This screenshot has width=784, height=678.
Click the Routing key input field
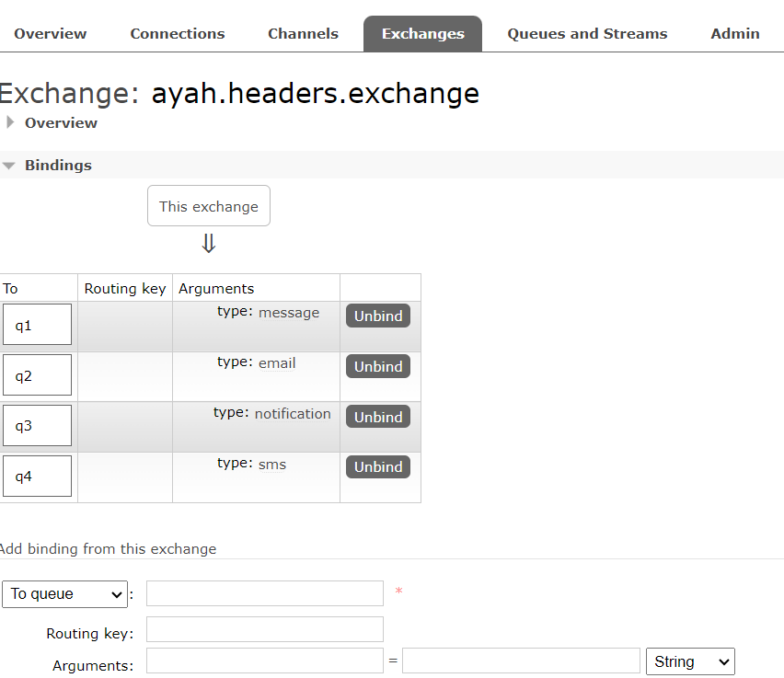coord(264,629)
